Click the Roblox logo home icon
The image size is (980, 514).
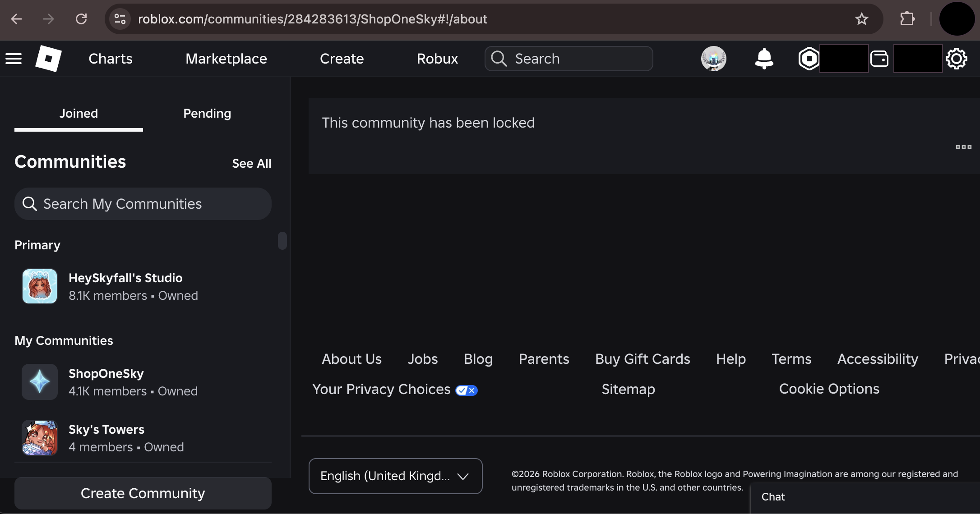[48, 59]
